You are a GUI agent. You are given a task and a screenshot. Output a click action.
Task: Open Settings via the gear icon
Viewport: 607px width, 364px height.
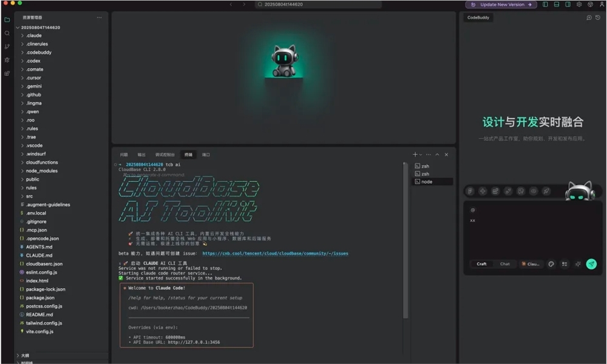579,4
